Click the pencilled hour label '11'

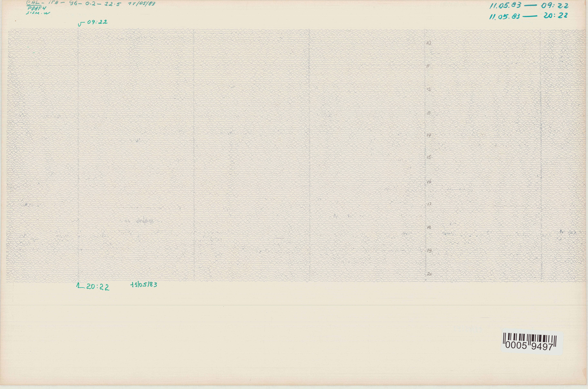coord(428,66)
